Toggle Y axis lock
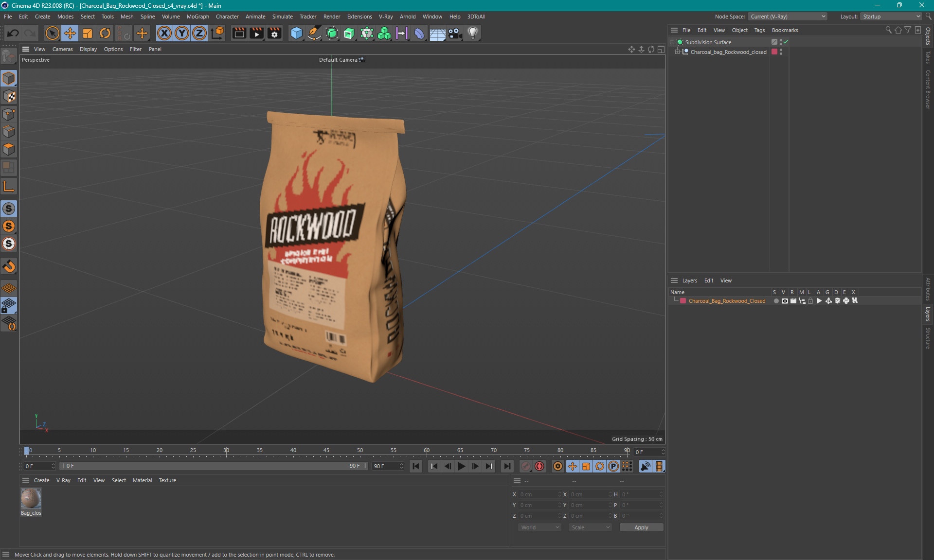 [x=182, y=33]
